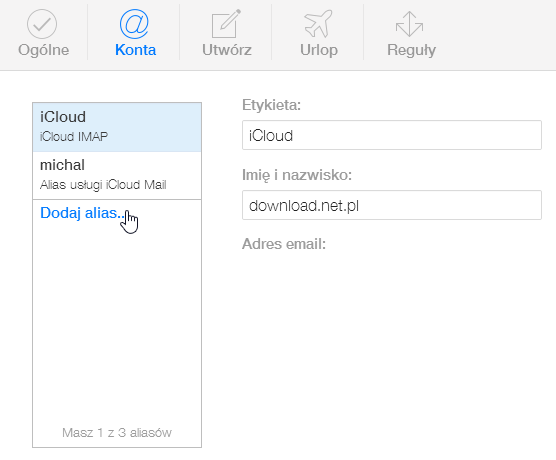556x460 pixels.
Task: Select the Konta @ symbol icon
Action: 134,24
